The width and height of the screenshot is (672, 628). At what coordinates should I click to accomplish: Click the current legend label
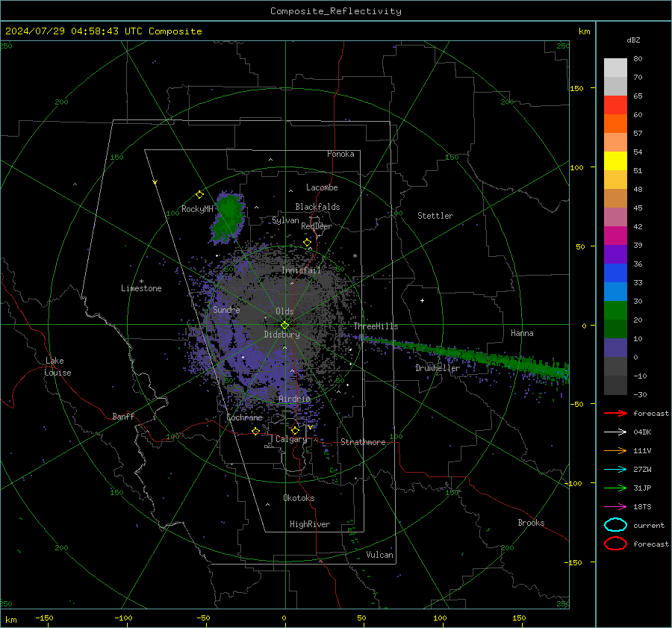pos(649,526)
